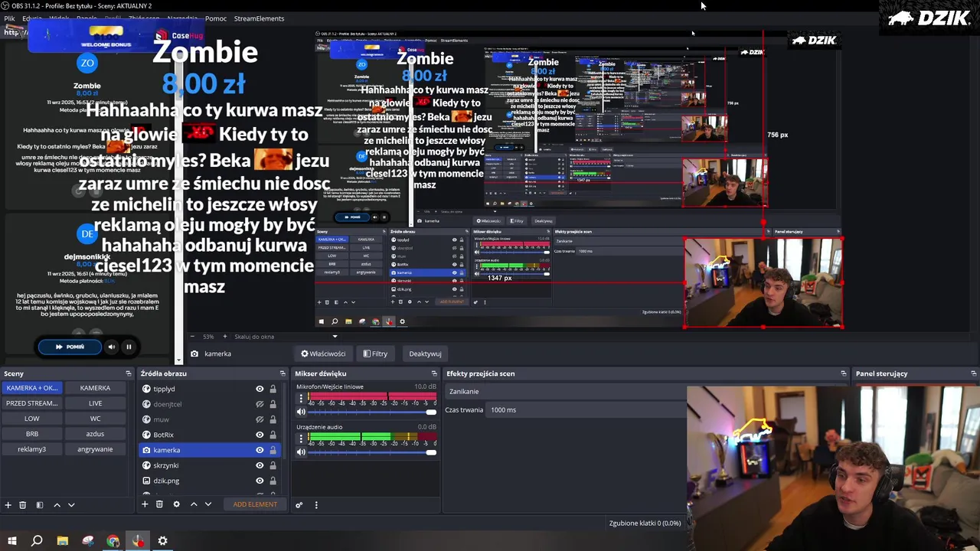Undock the Mikser dźwięku panel

pyautogui.click(x=434, y=373)
